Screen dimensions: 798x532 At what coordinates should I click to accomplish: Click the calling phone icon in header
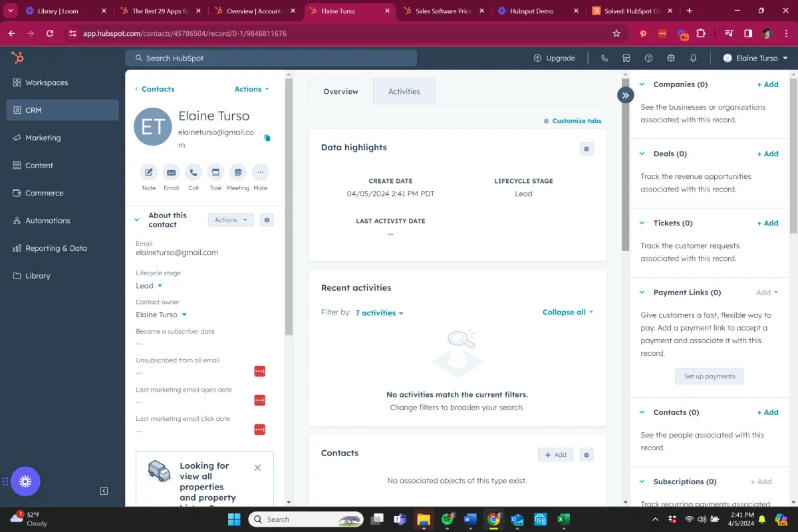[604, 58]
